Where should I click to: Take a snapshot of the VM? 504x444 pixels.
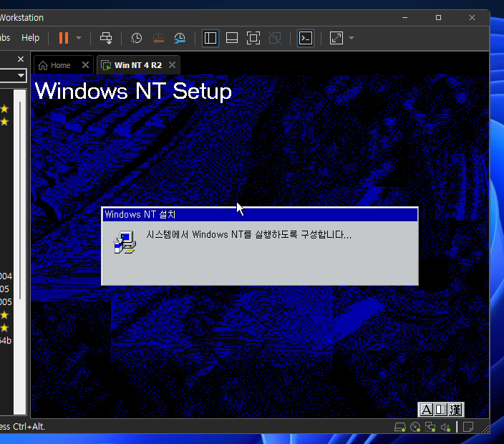(x=136, y=38)
